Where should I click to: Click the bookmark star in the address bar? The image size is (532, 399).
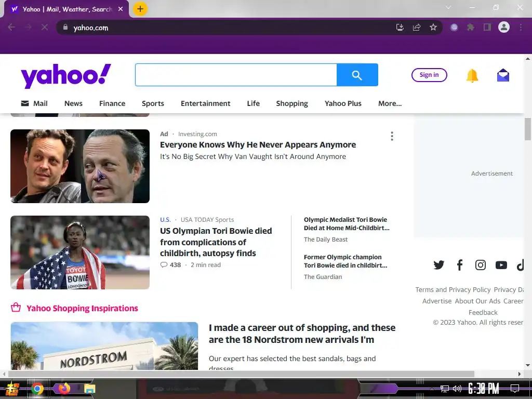coord(433,28)
